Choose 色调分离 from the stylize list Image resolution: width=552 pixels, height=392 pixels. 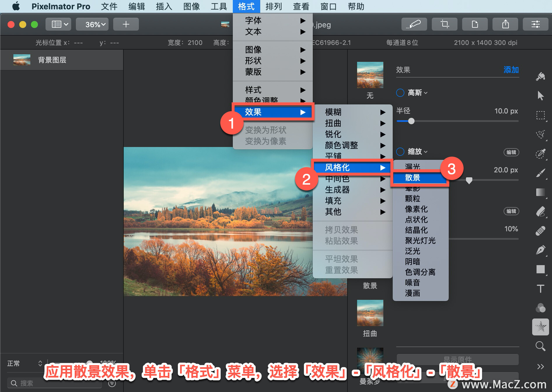(420, 272)
